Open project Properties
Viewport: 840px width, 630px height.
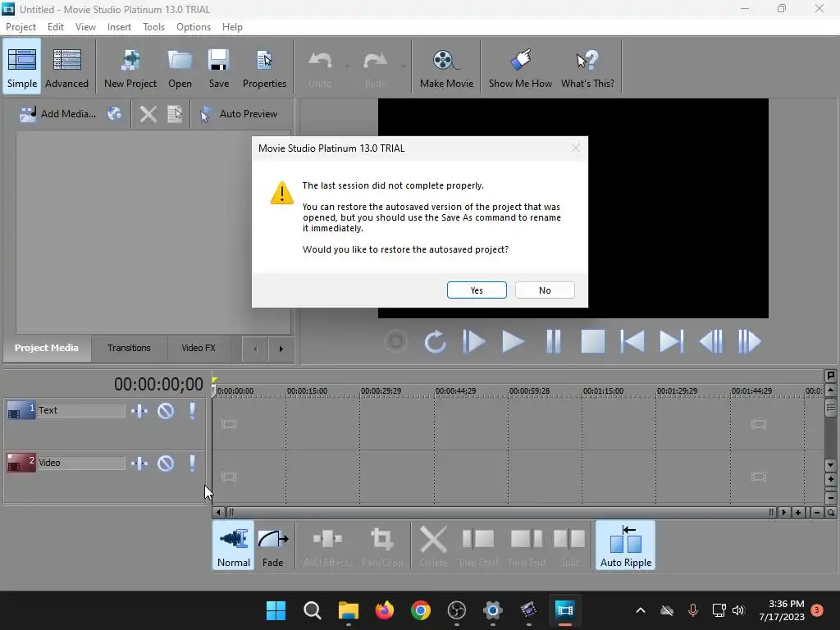pyautogui.click(x=265, y=67)
